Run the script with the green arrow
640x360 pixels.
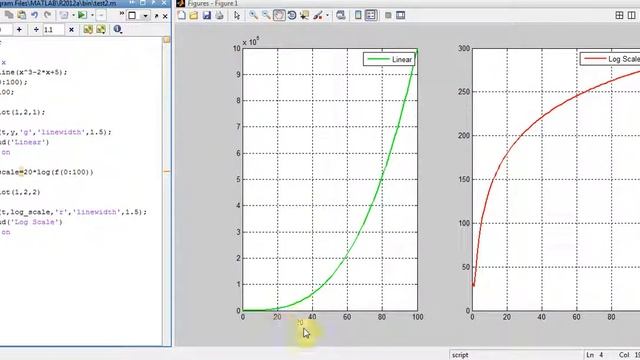tap(82, 16)
